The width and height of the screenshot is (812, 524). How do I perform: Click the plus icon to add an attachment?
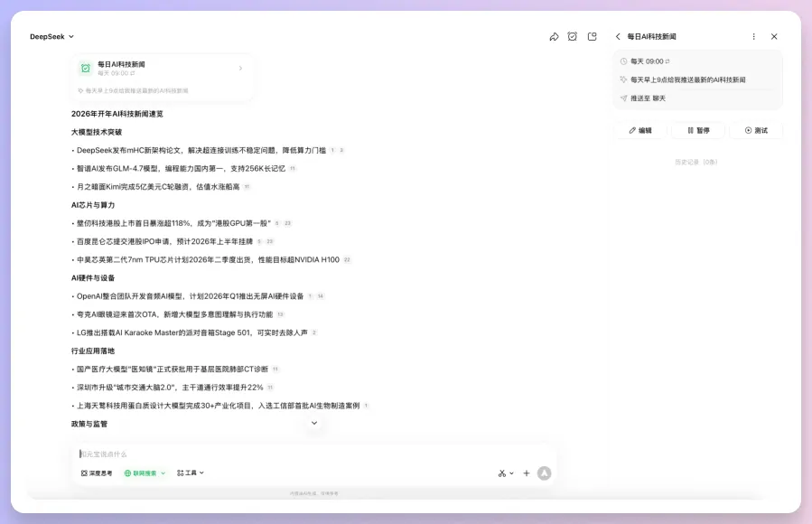(x=527, y=473)
